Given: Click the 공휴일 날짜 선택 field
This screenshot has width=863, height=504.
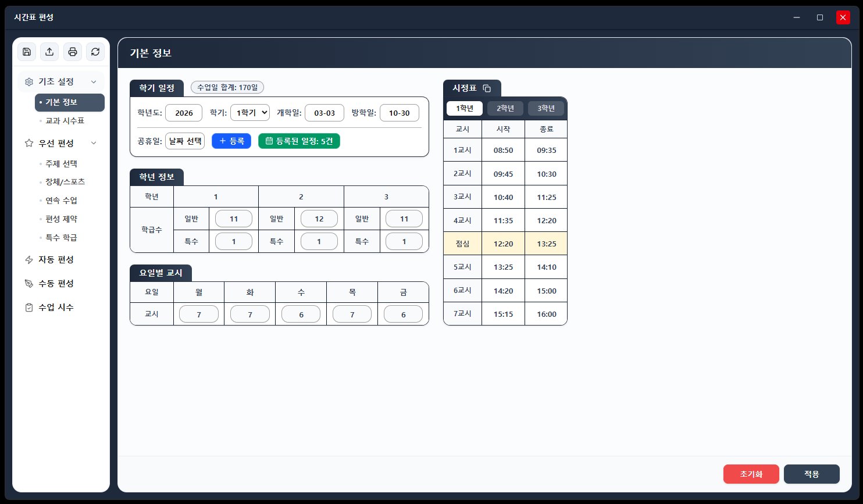Looking at the screenshot, I should (185, 141).
